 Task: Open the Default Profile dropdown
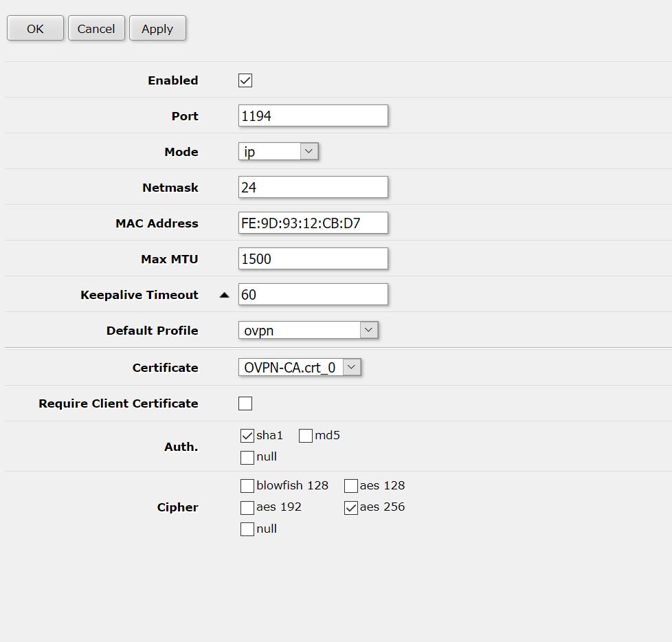click(370, 330)
